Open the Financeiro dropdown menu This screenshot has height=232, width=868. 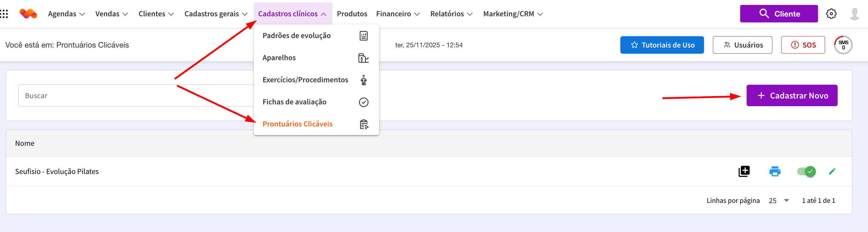(398, 14)
